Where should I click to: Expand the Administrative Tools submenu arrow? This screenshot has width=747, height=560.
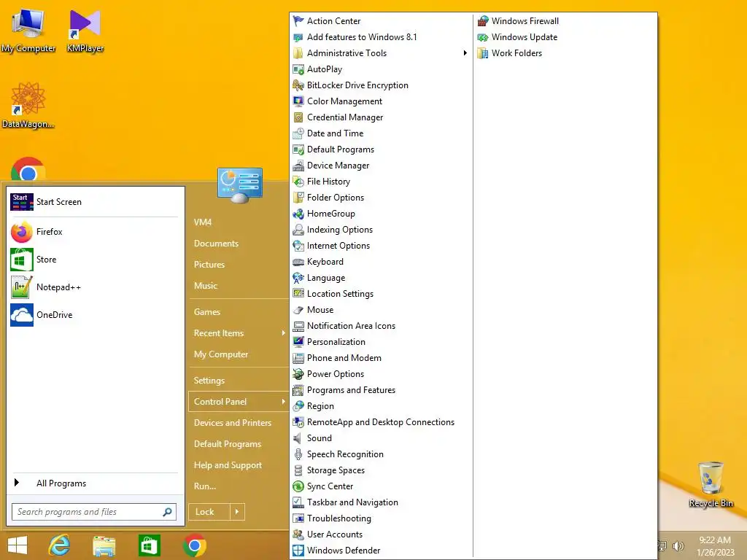[465, 52]
